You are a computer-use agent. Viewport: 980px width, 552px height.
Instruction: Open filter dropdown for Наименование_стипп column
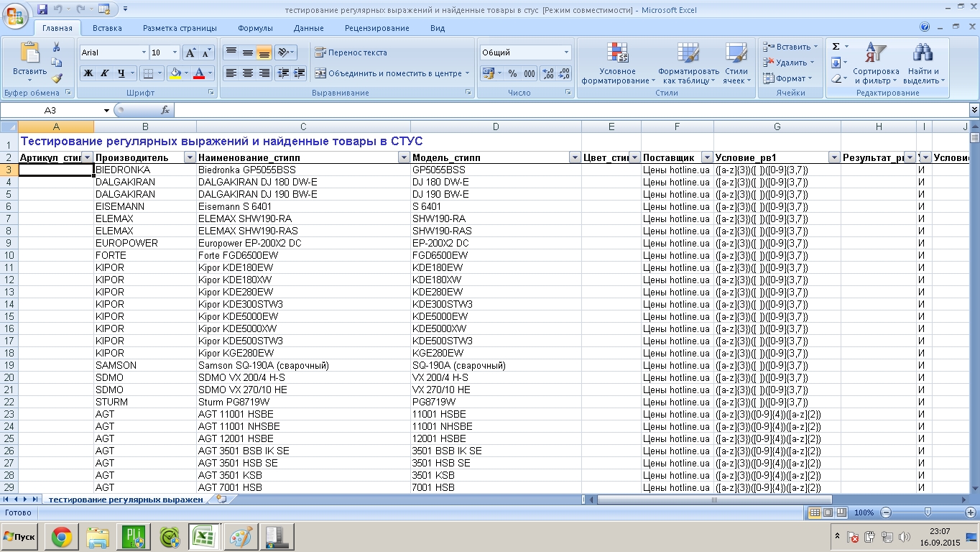(403, 157)
